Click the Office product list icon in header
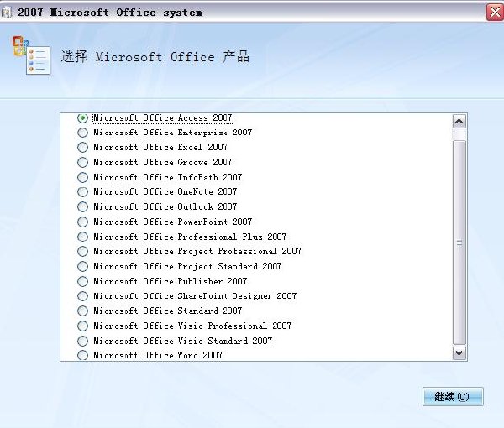Viewport: 504px width, 428px height. click(32, 55)
